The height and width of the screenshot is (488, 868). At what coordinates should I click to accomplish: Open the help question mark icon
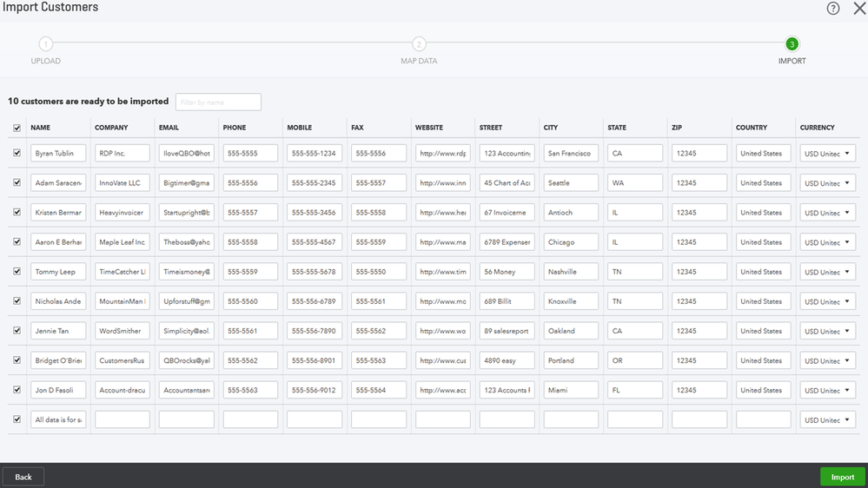point(832,9)
